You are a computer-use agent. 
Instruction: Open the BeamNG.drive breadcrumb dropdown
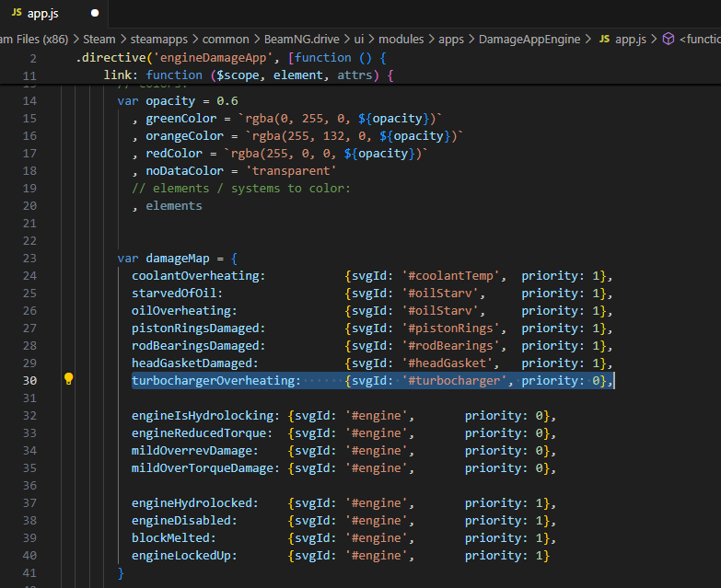pos(302,40)
